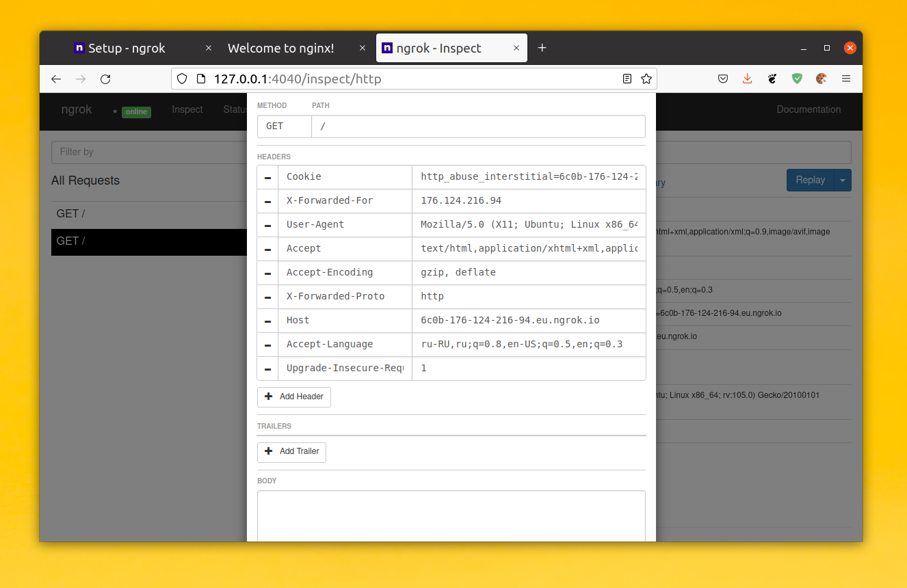Expand the Replay dropdown arrow
The height and width of the screenshot is (588, 907).
pos(843,180)
